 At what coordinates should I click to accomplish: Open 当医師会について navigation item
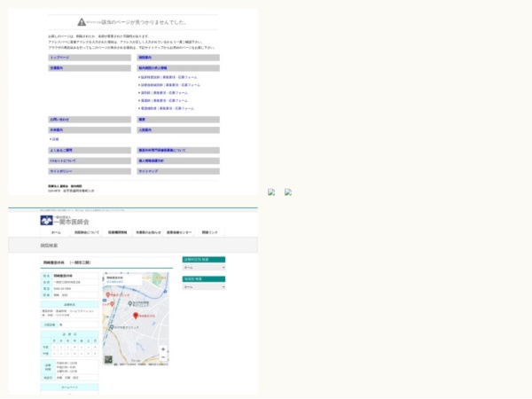87,232
